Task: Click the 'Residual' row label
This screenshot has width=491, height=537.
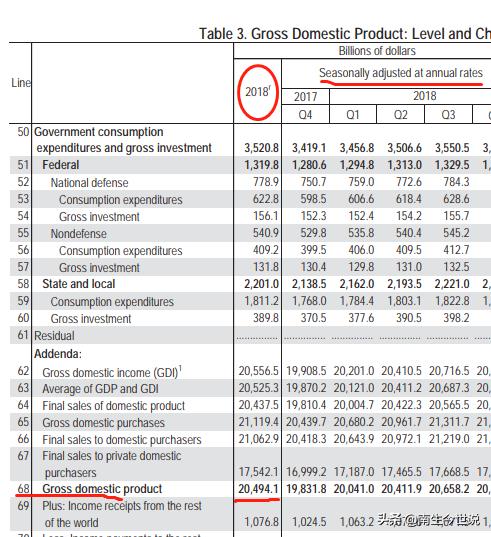Action: [54, 336]
